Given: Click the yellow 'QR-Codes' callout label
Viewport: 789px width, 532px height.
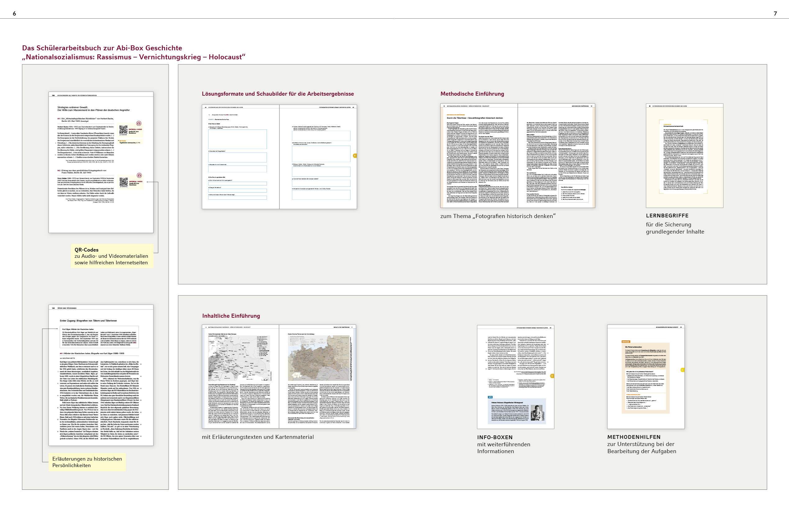Looking at the screenshot, I should click(112, 256).
